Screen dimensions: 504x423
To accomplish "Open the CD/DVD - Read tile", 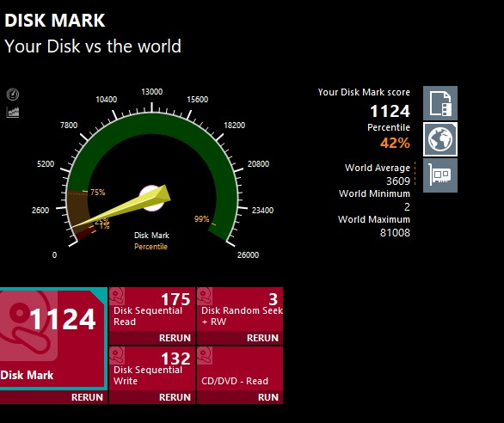I will pyautogui.click(x=240, y=369).
